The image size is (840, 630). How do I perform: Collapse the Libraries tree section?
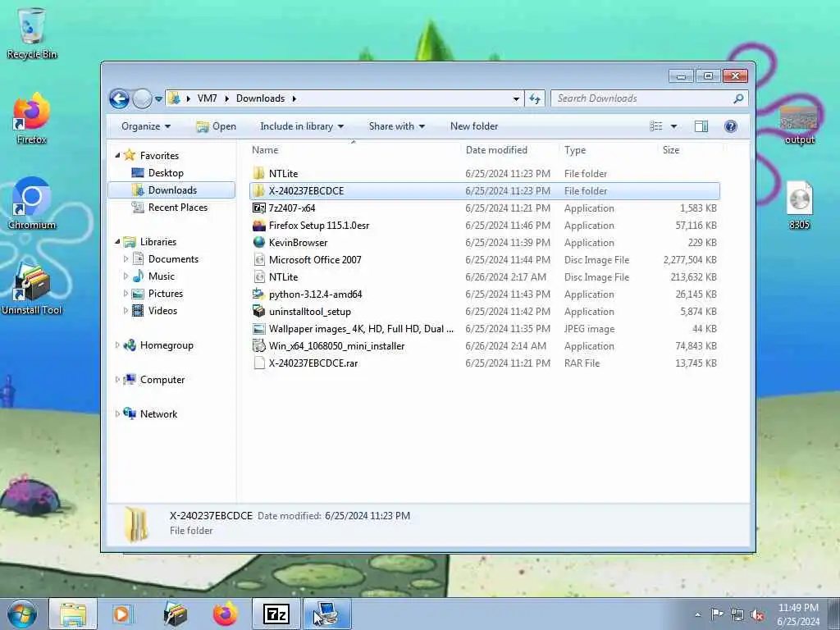tap(118, 242)
